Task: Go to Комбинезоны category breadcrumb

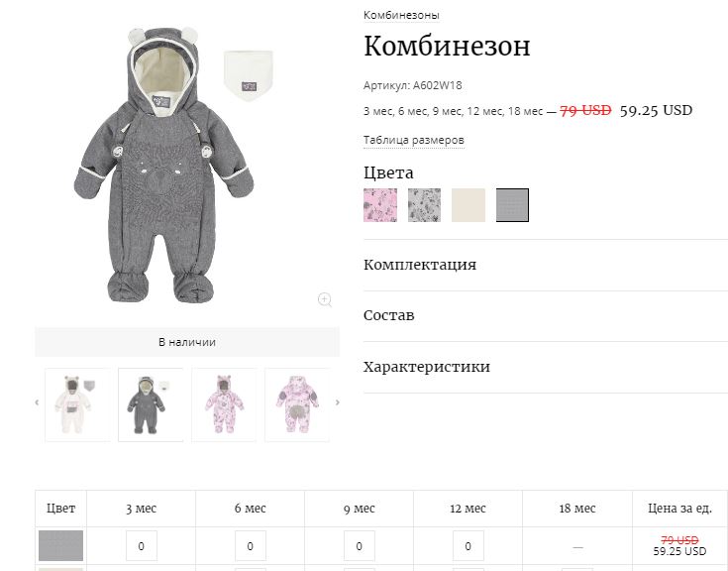Action: [x=401, y=15]
